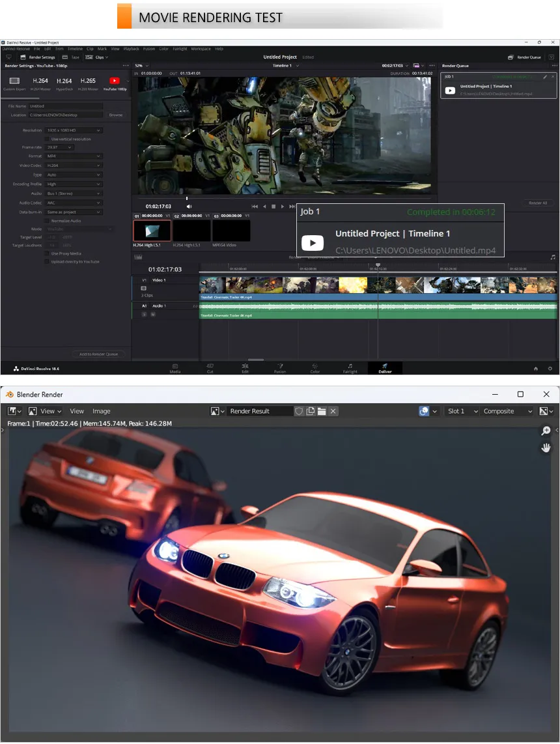Check the Normalize Audio option
The height and width of the screenshot is (744, 560).
(46, 221)
